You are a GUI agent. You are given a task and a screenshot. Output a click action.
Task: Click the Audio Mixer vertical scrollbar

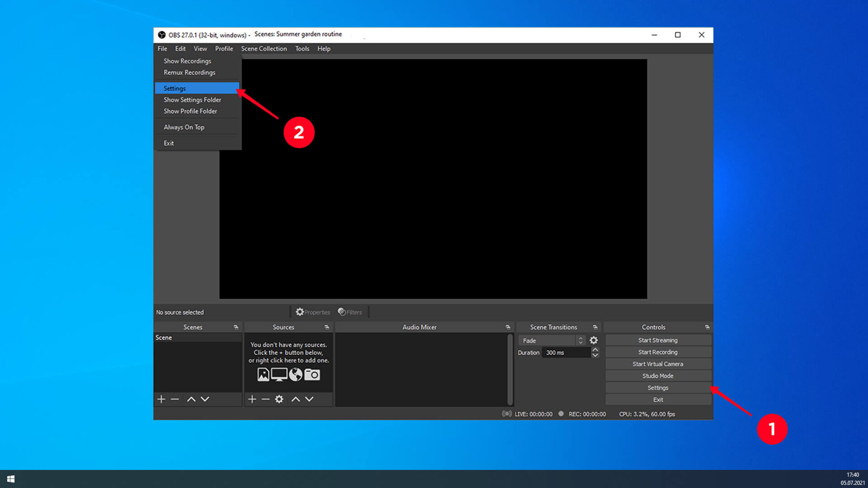510,369
